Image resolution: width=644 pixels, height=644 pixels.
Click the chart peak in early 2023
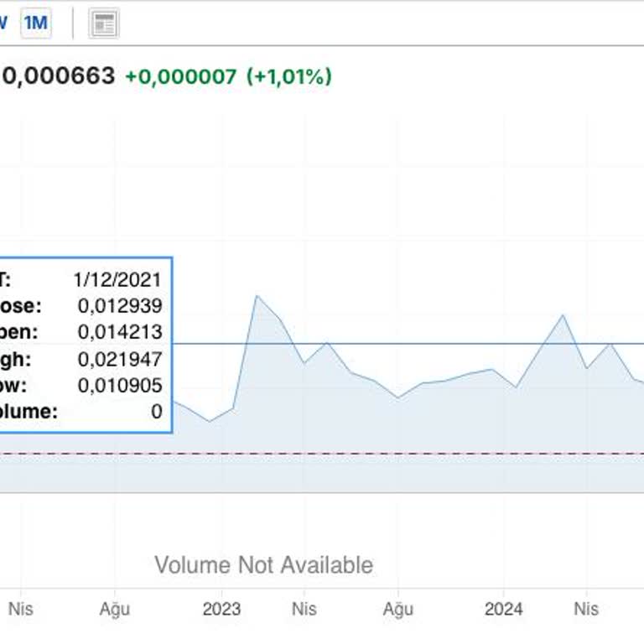(x=257, y=296)
